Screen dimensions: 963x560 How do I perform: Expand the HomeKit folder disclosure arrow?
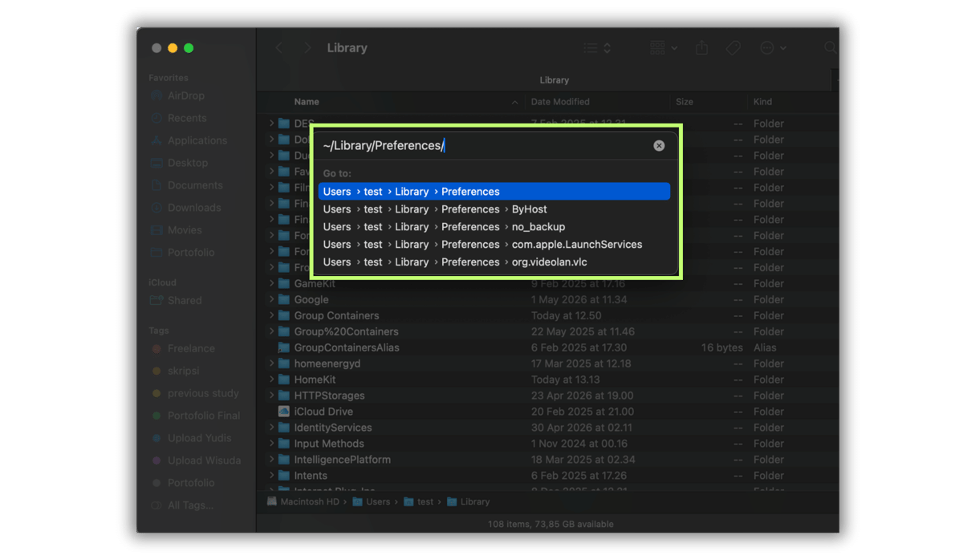click(272, 380)
